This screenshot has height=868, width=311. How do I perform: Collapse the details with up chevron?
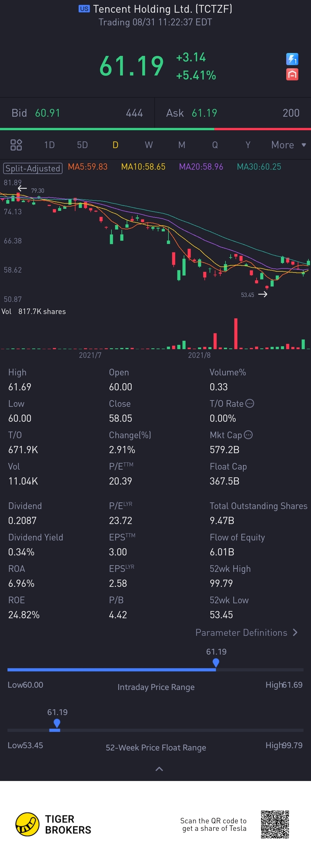pyautogui.click(x=159, y=769)
